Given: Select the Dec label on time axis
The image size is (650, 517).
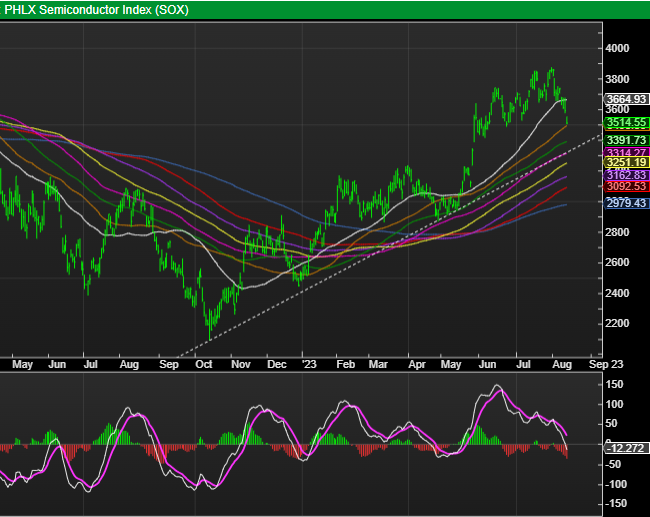Looking at the screenshot, I should (x=276, y=364).
